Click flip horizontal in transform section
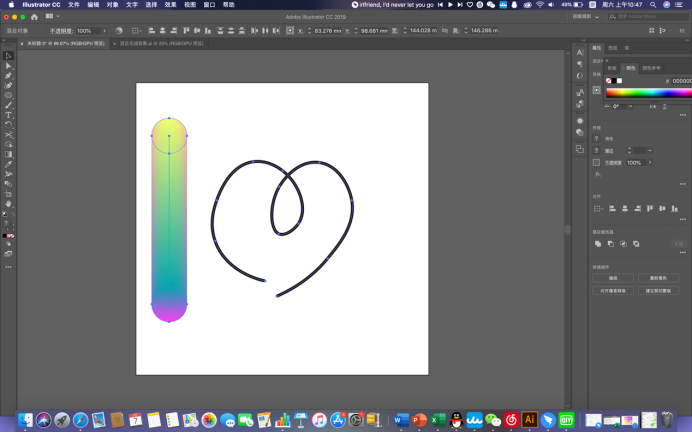Screen dimensions: 692x433 click(653, 106)
